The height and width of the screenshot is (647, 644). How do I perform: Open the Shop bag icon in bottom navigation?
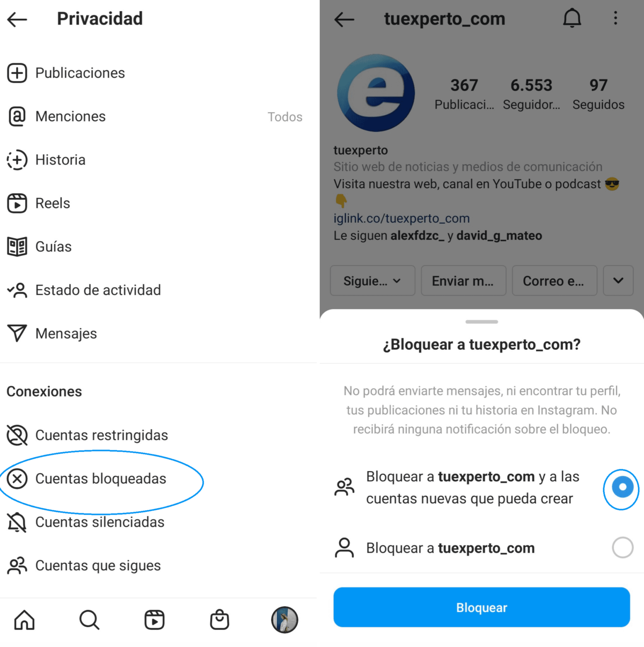click(219, 620)
